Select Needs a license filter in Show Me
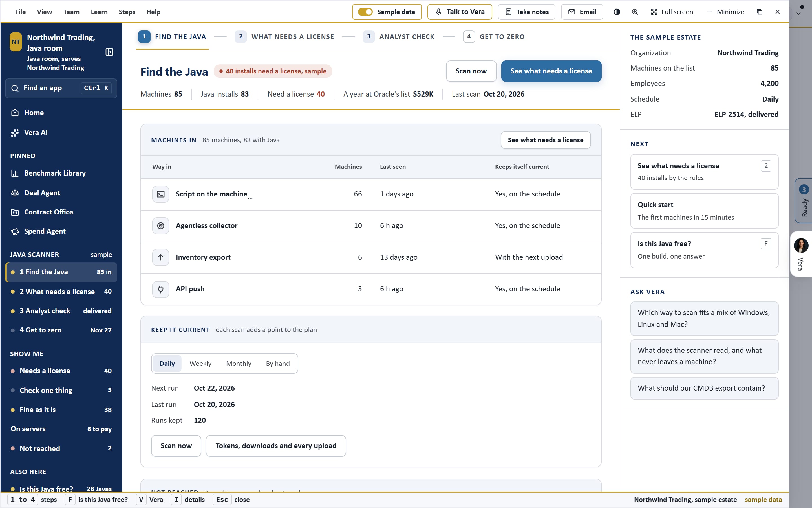This screenshot has width=812, height=508. pyautogui.click(x=61, y=371)
